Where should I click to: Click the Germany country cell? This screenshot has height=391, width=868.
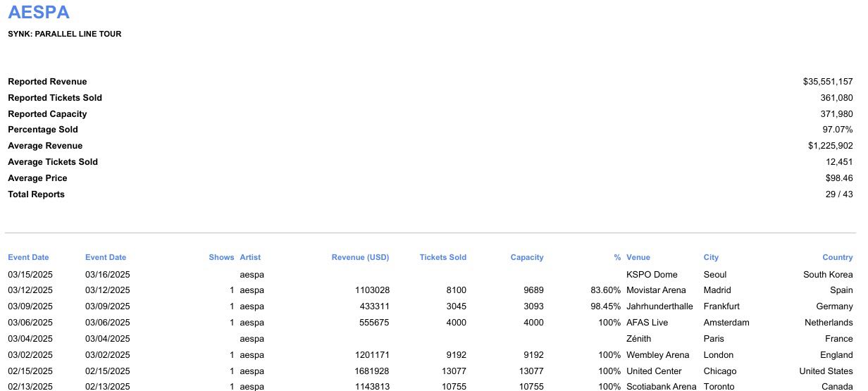click(834, 306)
